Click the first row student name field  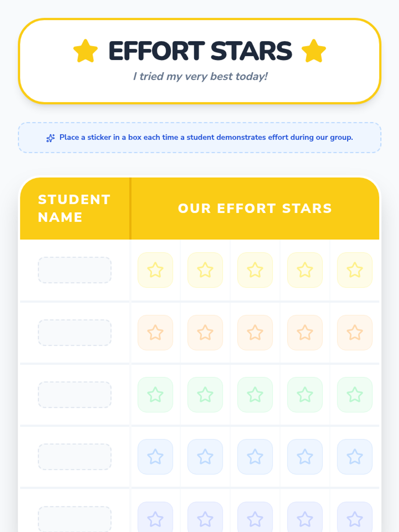click(75, 270)
